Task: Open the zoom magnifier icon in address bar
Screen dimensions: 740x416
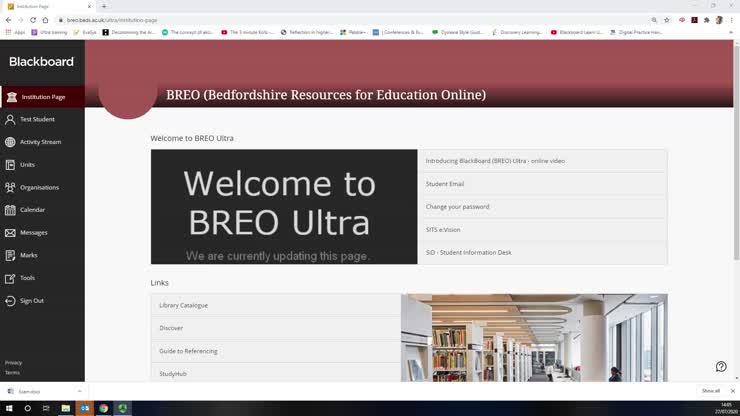Action: coord(654,20)
